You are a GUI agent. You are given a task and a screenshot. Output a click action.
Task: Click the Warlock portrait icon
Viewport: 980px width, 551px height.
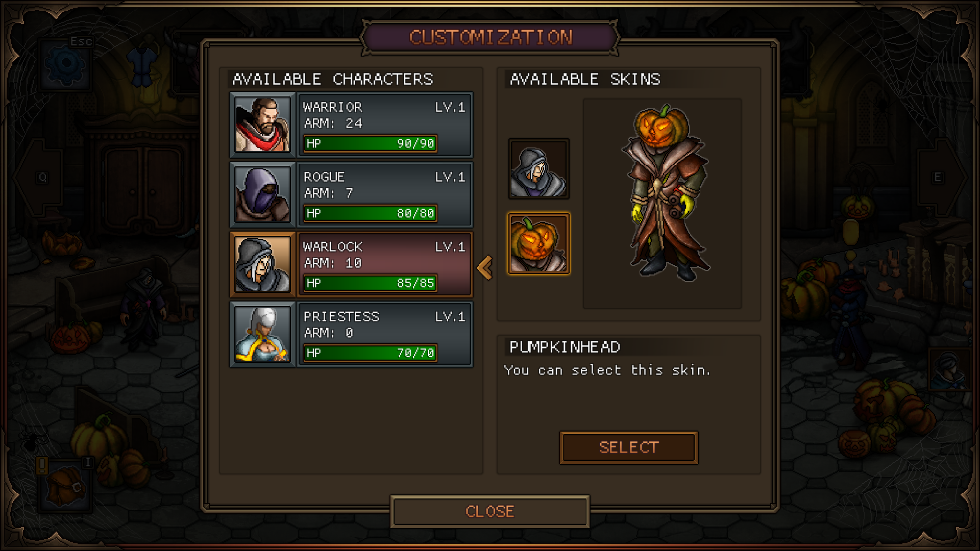[262, 265]
